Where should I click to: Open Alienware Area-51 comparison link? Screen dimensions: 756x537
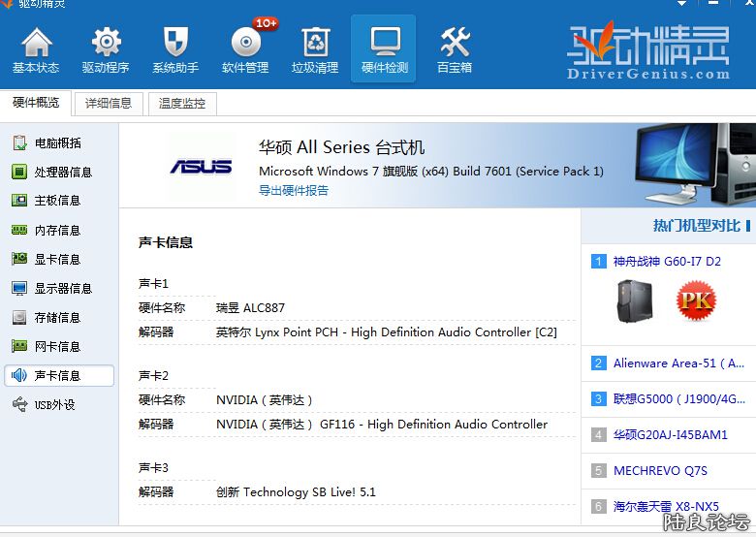[677, 363]
